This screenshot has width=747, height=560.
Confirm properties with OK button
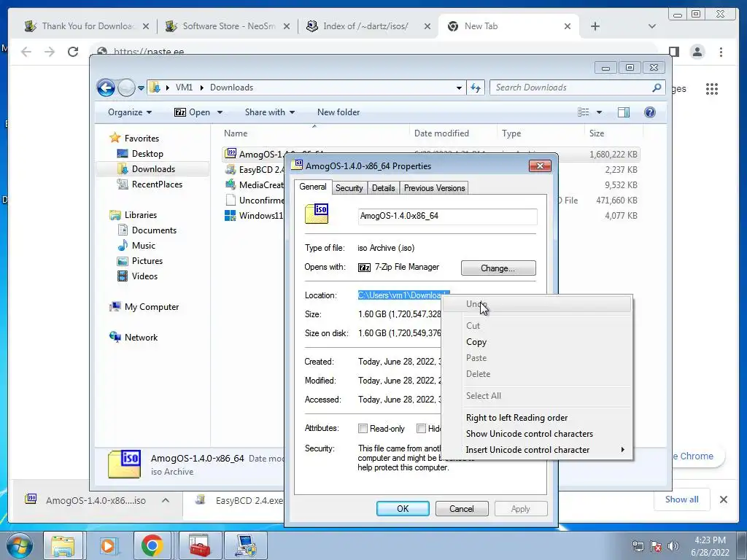point(403,508)
